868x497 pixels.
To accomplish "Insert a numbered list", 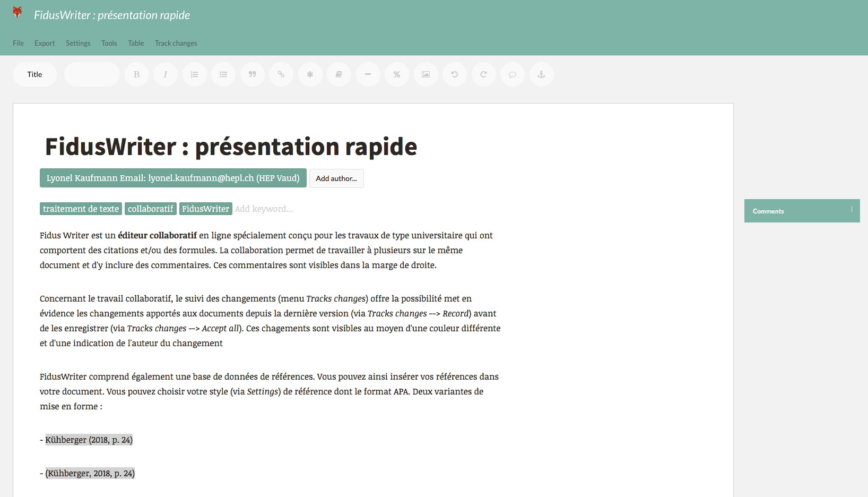I will coord(195,74).
